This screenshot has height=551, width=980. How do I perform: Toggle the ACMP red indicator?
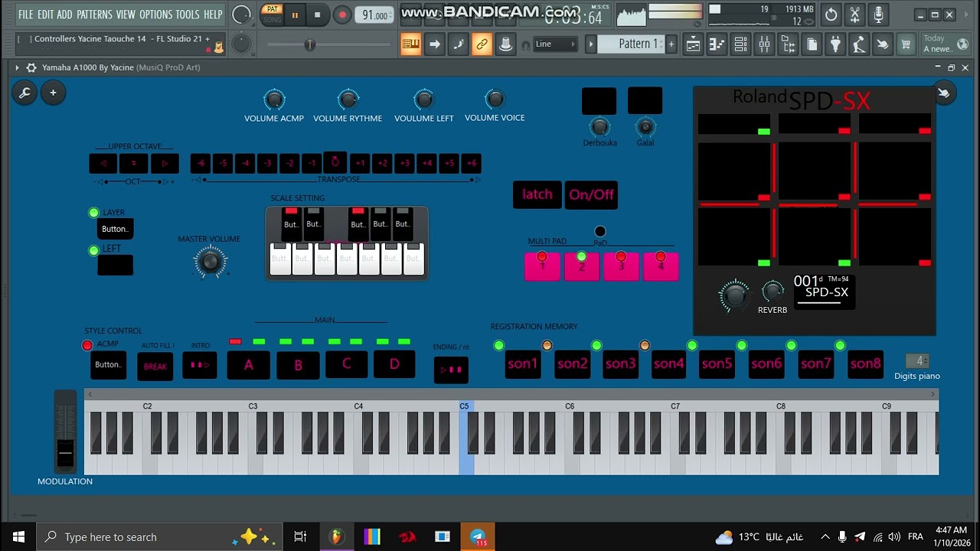coord(87,346)
